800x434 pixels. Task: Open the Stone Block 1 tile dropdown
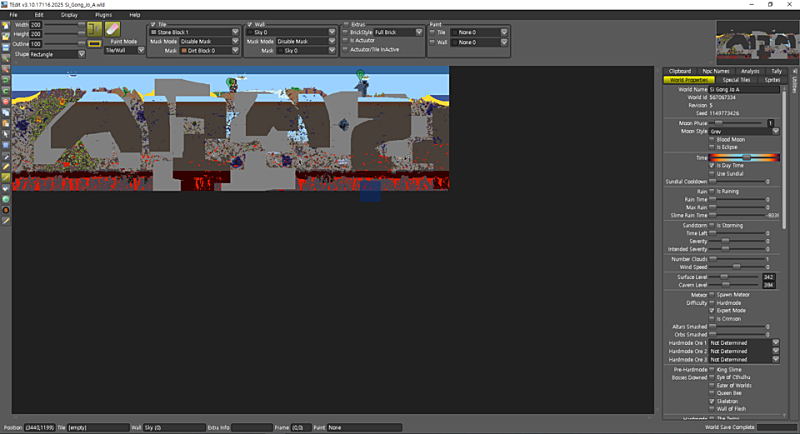(x=194, y=32)
